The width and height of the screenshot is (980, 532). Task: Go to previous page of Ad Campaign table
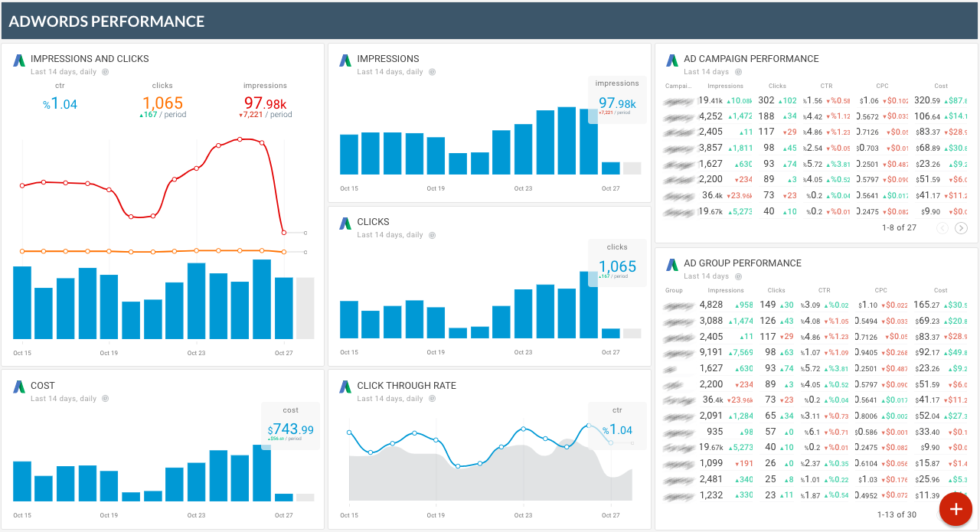[942, 228]
